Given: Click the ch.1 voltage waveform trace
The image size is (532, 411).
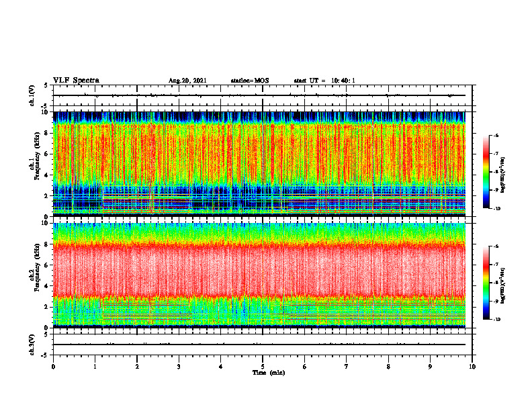Looking at the screenshot, I should (259, 95).
